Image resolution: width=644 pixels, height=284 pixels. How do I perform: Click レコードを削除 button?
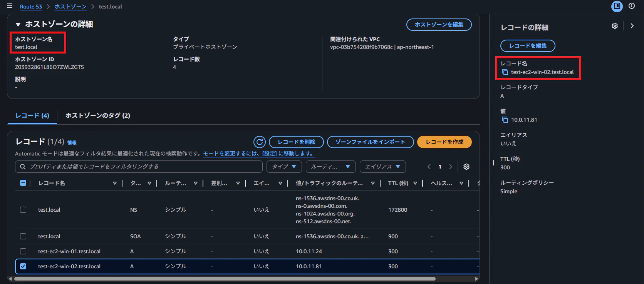(x=297, y=142)
